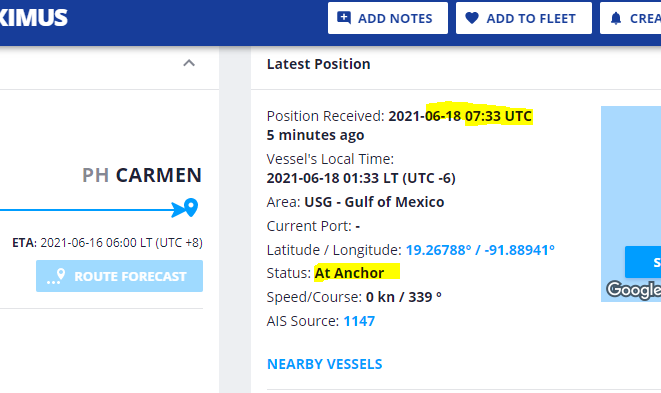Click the Google logo on the map
Viewport: 661px width, 393px height.
pos(634,290)
